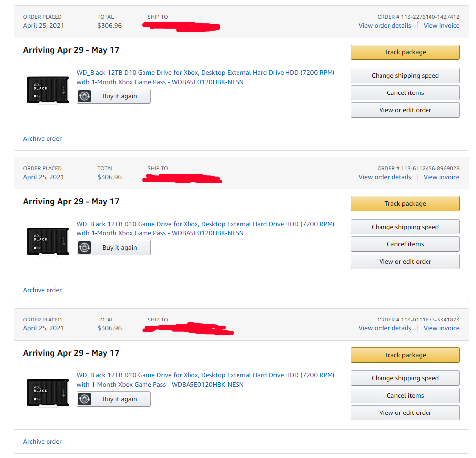The width and height of the screenshot is (476, 458).
Task: Click Buy it again icon in second order
Action: point(85,248)
